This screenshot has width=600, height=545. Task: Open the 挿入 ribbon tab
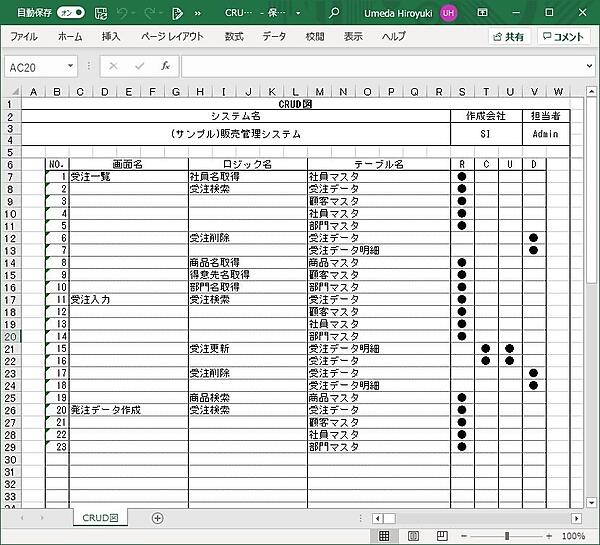pyautogui.click(x=111, y=37)
